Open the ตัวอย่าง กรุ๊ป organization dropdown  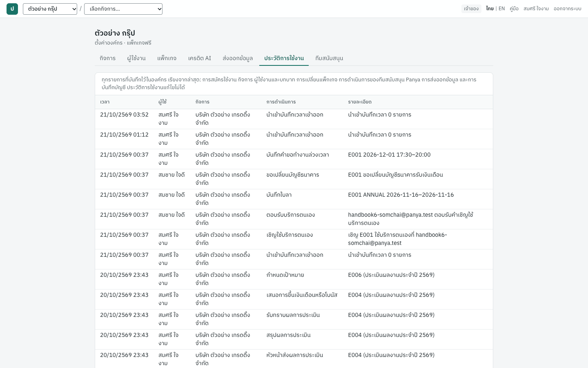(50, 9)
